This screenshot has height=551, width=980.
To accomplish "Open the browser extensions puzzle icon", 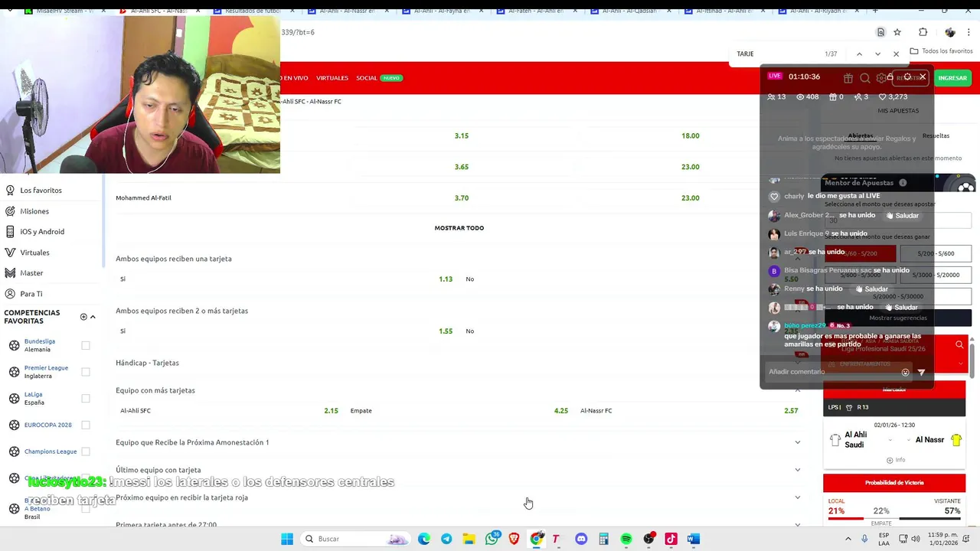I will (923, 32).
